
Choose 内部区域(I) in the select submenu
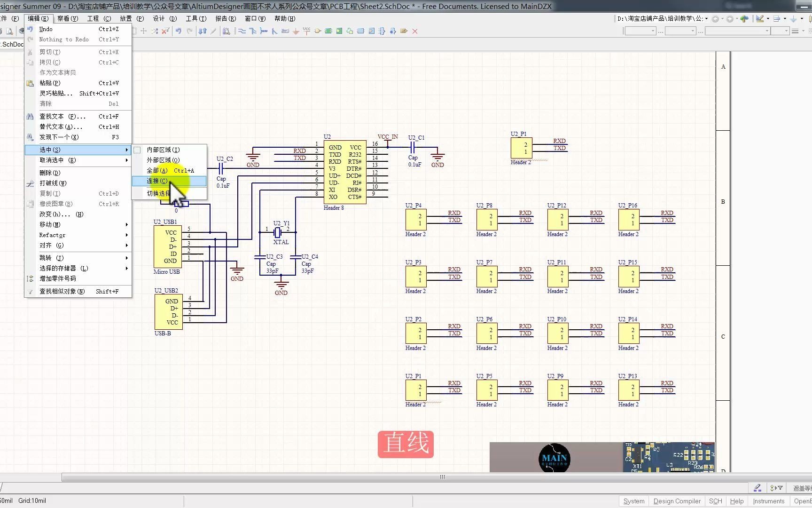(x=169, y=150)
